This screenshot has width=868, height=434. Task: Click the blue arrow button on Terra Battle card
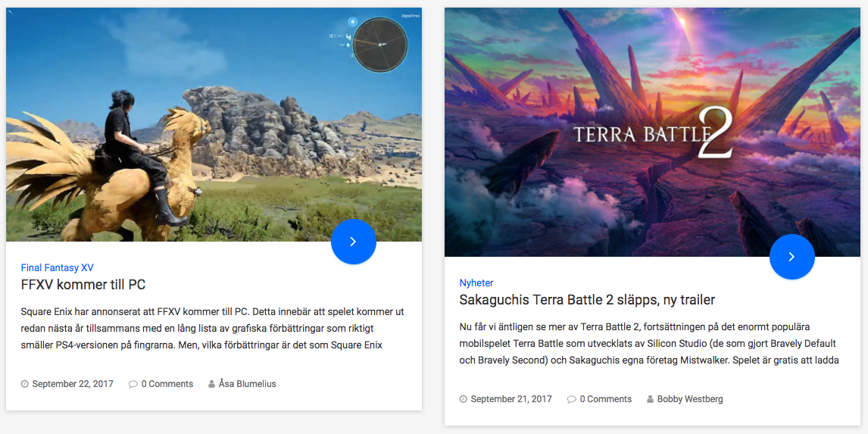pos(792,256)
